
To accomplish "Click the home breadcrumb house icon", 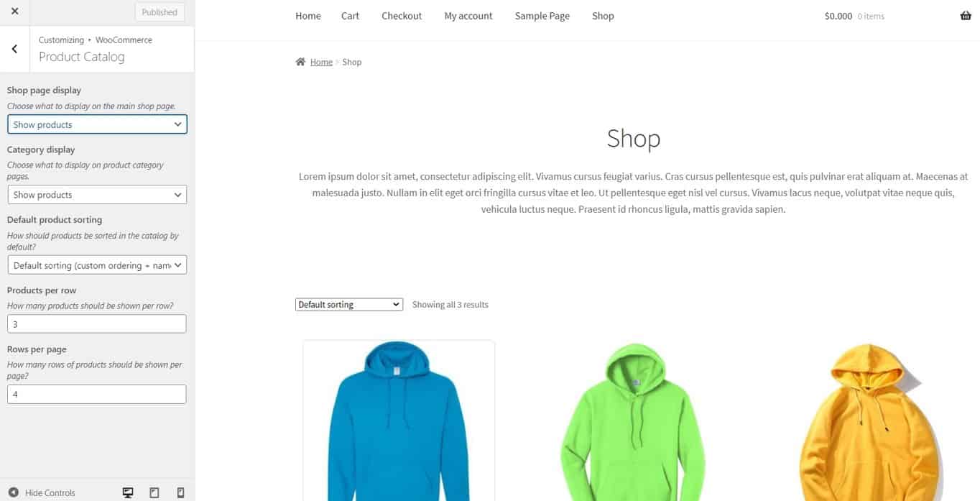I will [300, 62].
